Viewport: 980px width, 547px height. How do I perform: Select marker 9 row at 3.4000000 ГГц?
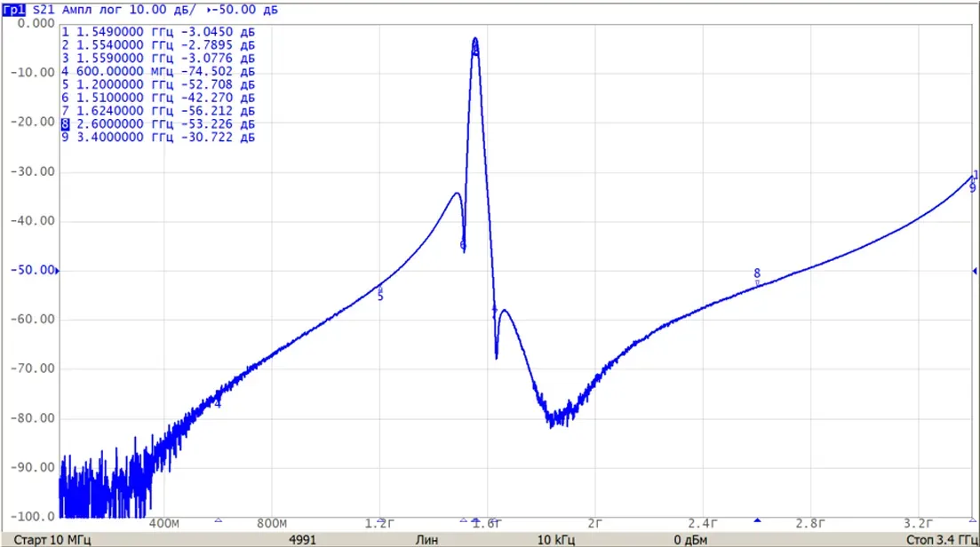(158, 137)
